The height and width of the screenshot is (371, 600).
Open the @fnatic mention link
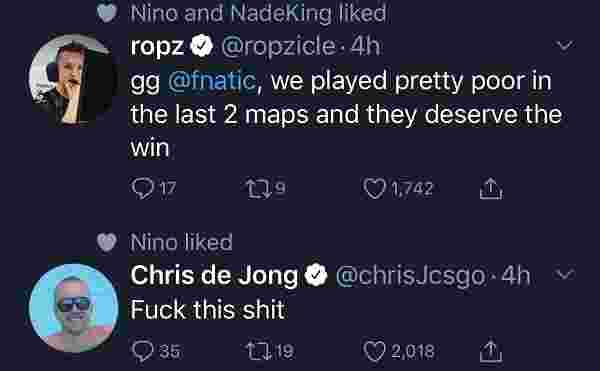(212, 81)
